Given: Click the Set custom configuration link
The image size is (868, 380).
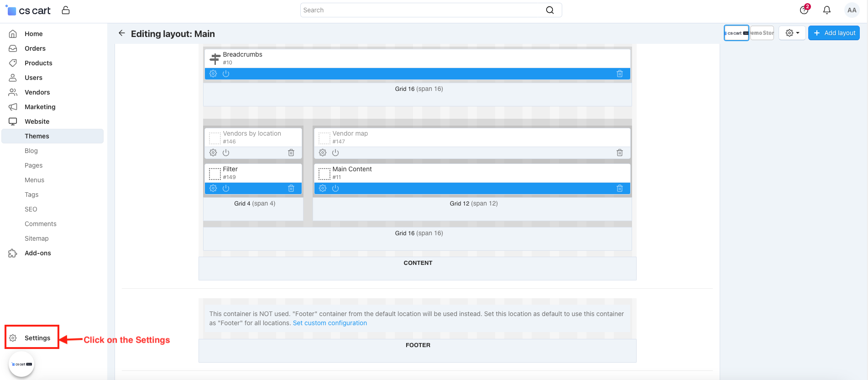Looking at the screenshot, I should (330, 323).
